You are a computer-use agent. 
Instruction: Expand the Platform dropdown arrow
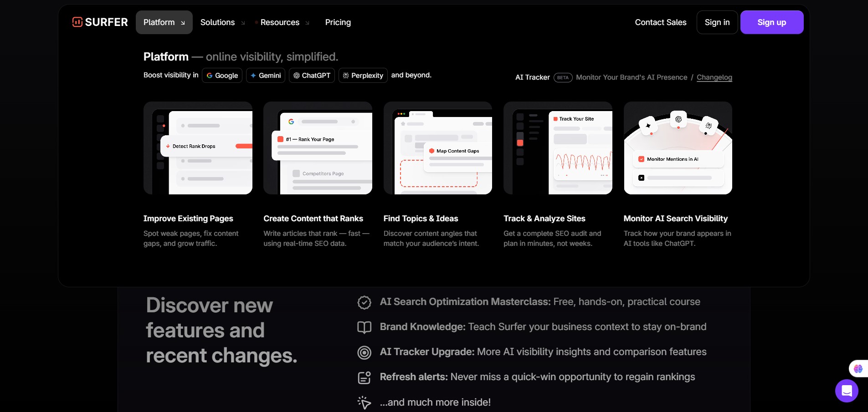pyautogui.click(x=183, y=23)
